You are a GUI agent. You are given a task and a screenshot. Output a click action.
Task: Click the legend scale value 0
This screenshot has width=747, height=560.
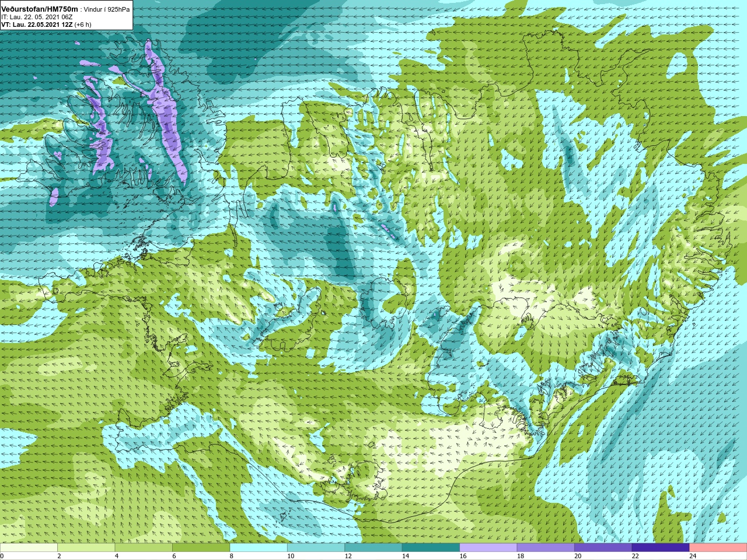(2, 556)
